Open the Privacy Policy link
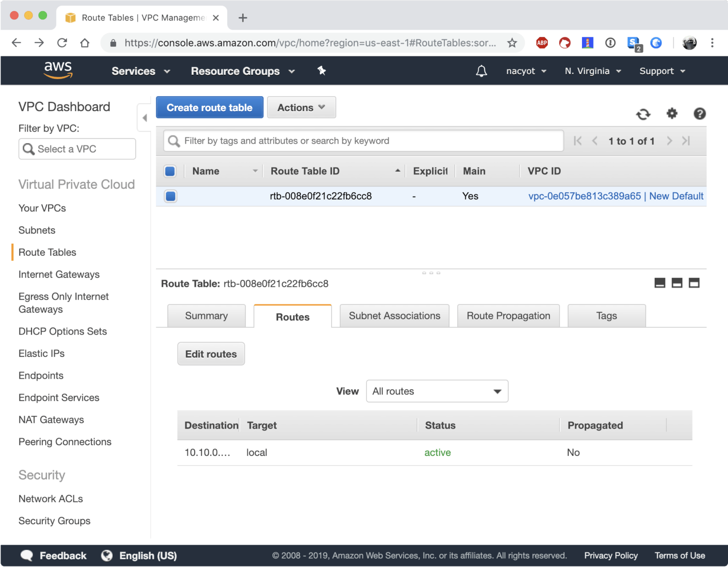 tap(611, 556)
